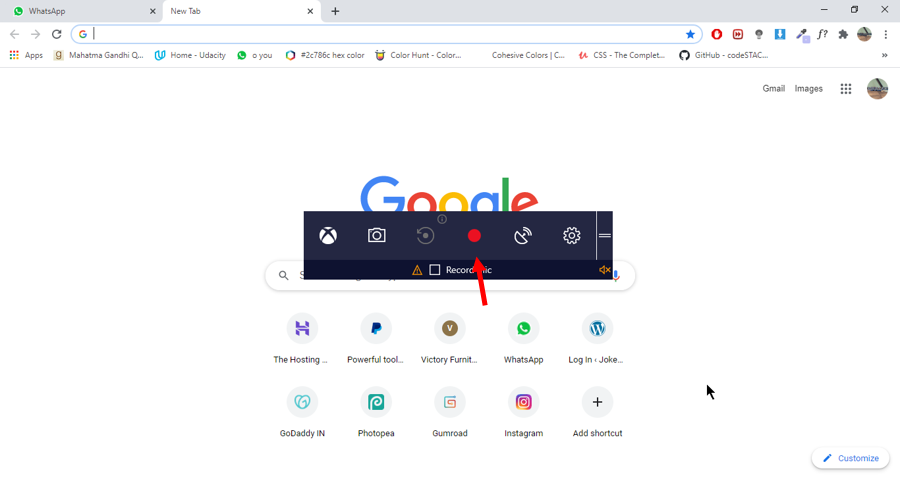Open The Hosting... shortcut tile

[302, 339]
